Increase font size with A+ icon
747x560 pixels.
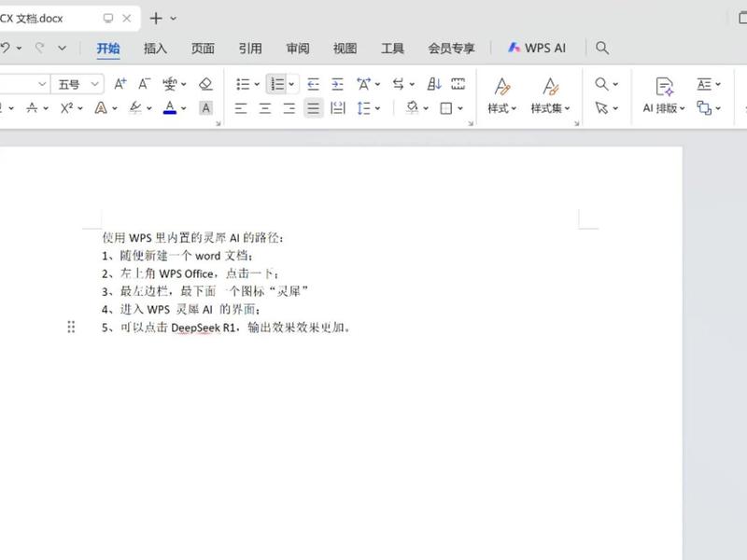coord(120,84)
